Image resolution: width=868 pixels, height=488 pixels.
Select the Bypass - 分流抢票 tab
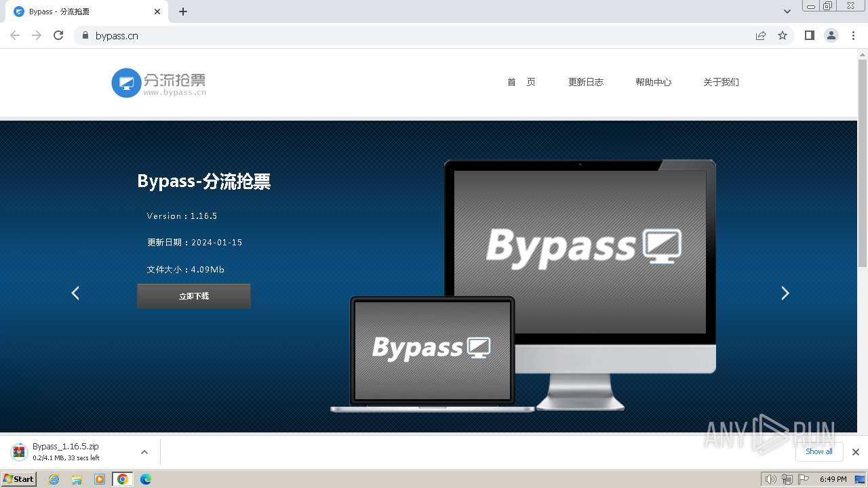87,12
